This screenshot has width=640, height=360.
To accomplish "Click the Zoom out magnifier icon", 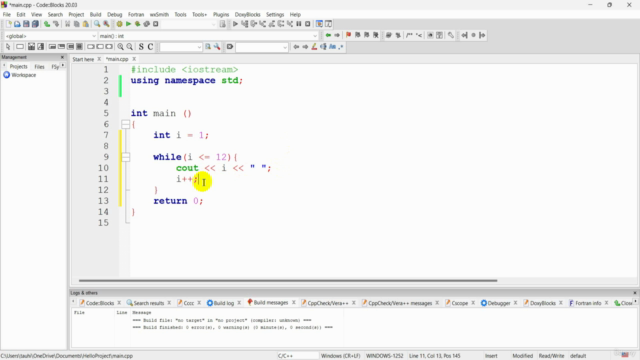I will coord(130,47).
